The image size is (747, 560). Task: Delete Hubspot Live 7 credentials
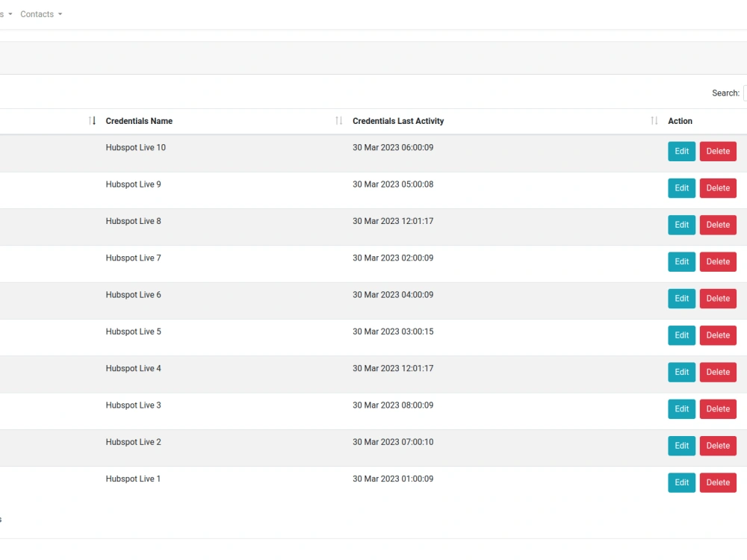click(x=718, y=262)
